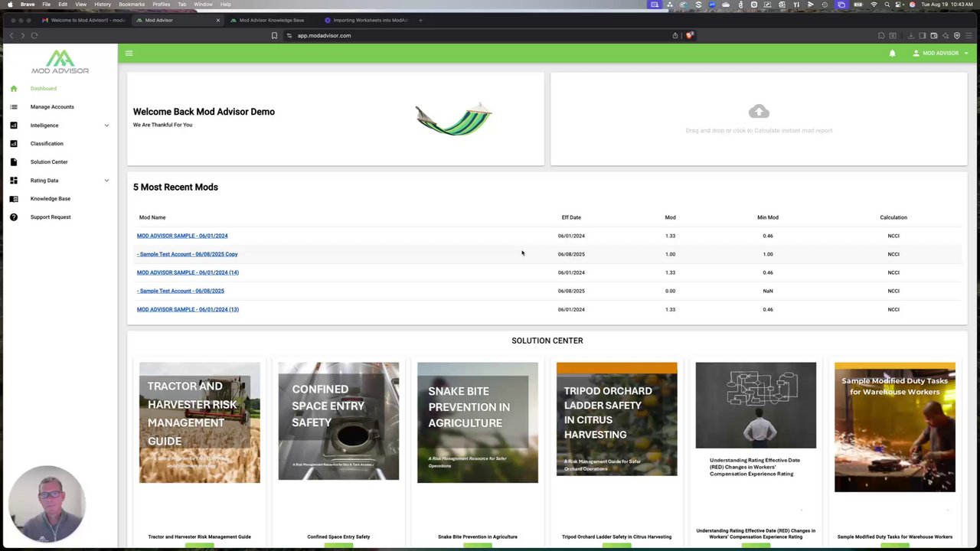Open the Sample Modified Duty Tasks thumbnail
The height and width of the screenshot is (551, 980).
pos(895,427)
